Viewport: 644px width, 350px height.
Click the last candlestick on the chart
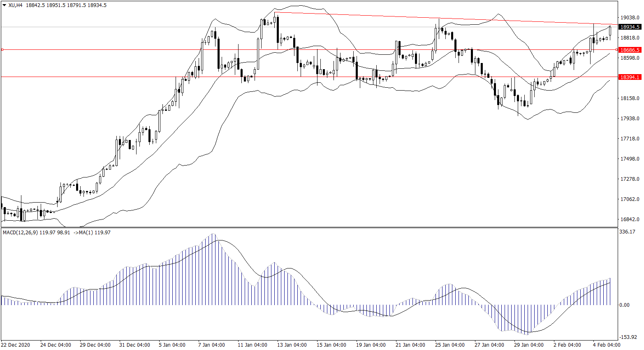[x=610, y=31]
